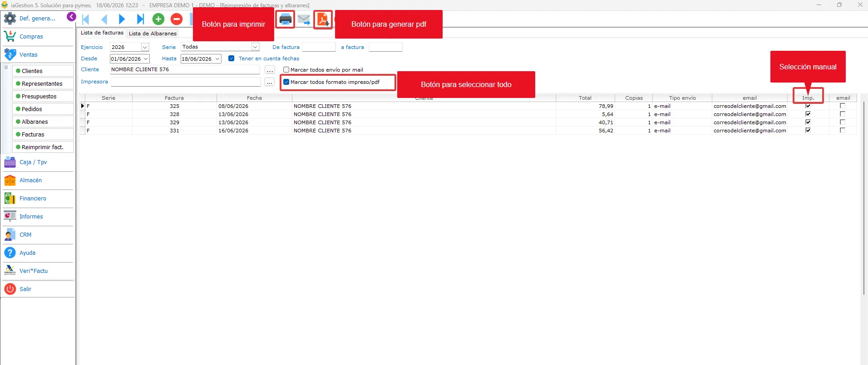Uncheck Imp. checkbox for invoice 329
The height and width of the screenshot is (365, 868).
click(808, 122)
